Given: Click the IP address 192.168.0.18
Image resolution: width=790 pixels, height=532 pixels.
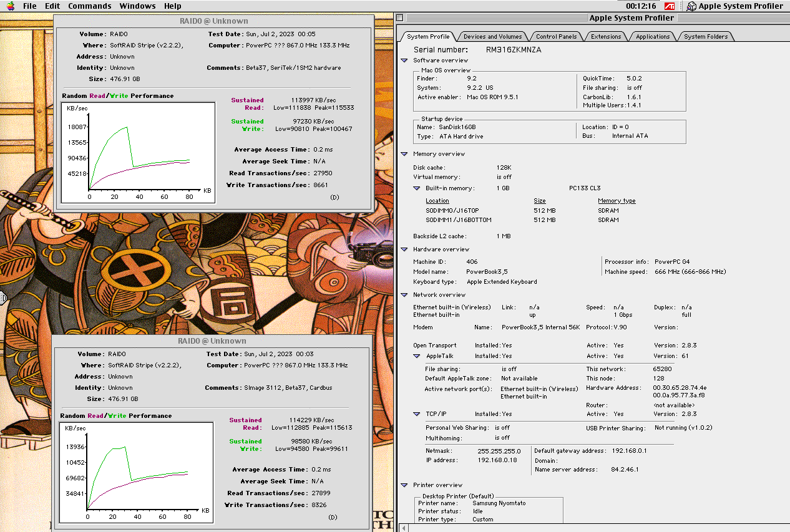Looking at the screenshot, I should pos(497,460).
